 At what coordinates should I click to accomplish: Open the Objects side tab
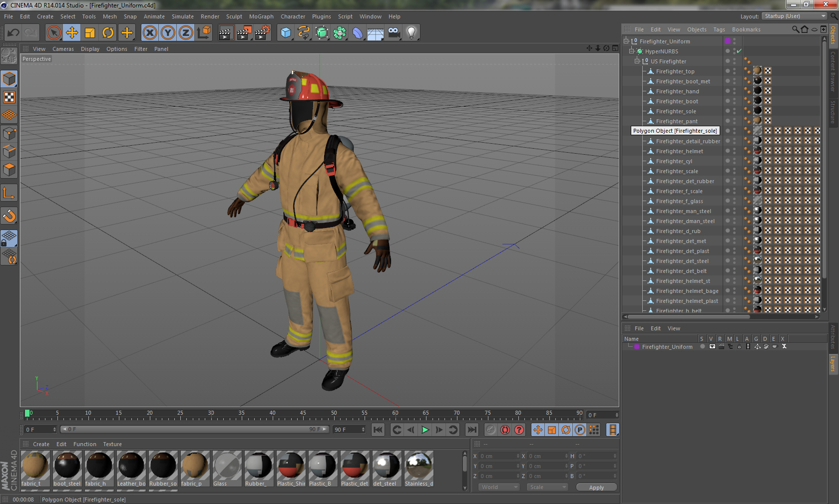833,35
